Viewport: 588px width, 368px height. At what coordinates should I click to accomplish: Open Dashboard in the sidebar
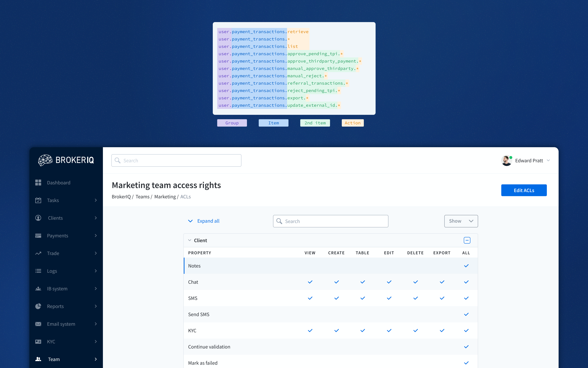[x=66, y=183]
